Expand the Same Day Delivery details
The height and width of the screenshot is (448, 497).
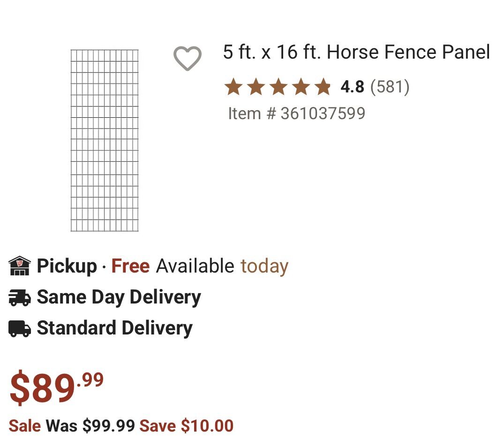pyautogui.click(x=119, y=296)
